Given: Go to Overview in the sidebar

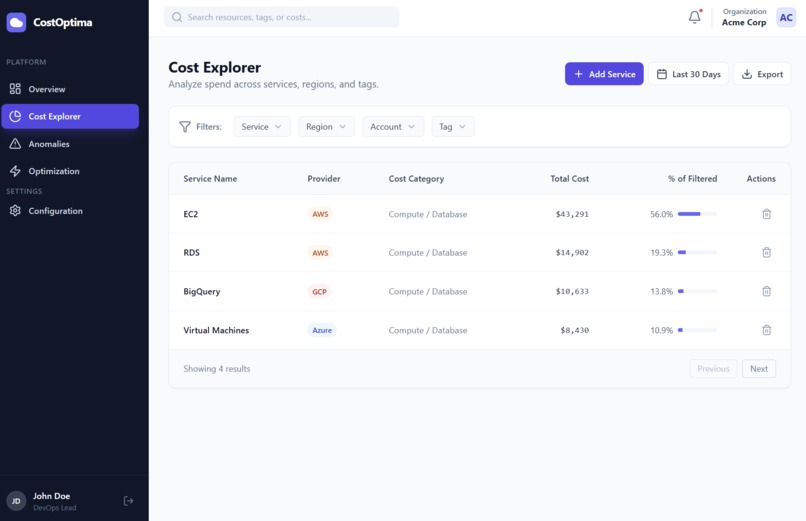Looking at the screenshot, I should pos(70,89).
